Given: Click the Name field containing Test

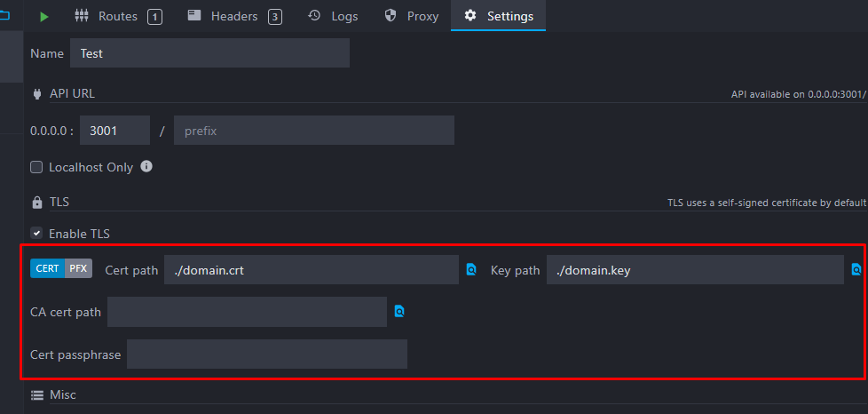Looking at the screenshot, I should (209, 53).
